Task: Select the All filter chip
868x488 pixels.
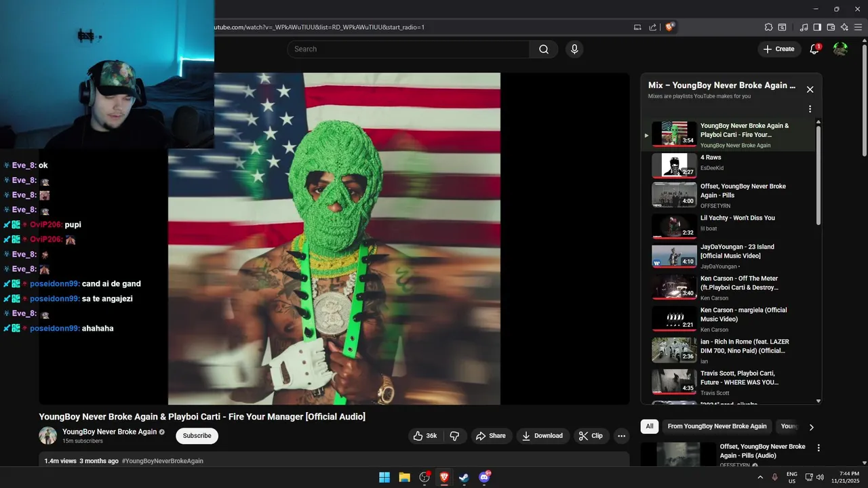Action: (x=649, y=426)
